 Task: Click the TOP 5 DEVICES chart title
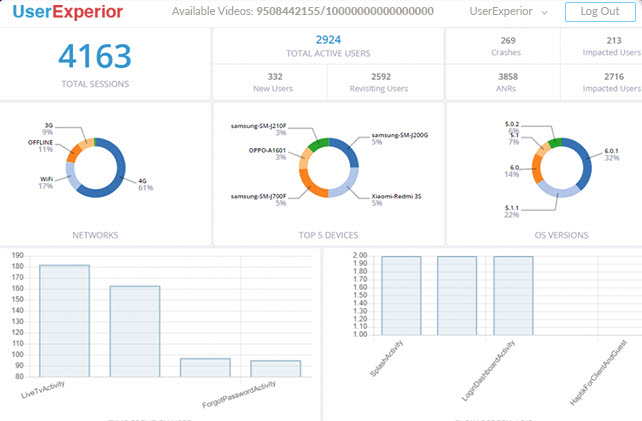328,235
